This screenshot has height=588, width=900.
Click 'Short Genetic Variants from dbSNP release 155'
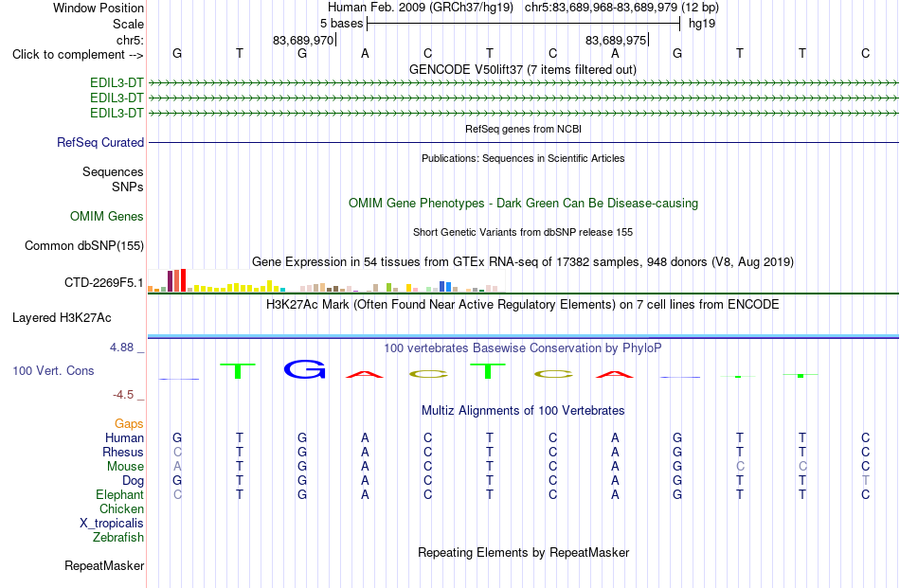(523, 232)
